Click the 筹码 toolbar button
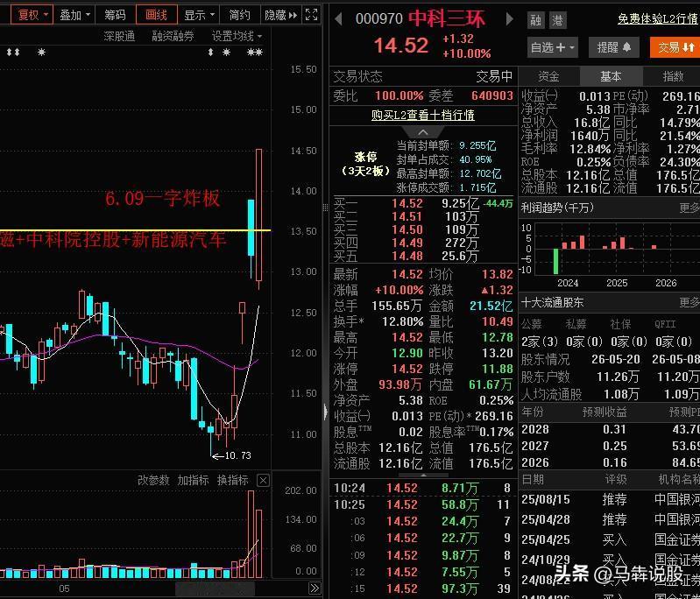Viewport: 700px width, 599px height. click(x=115, y=15)
